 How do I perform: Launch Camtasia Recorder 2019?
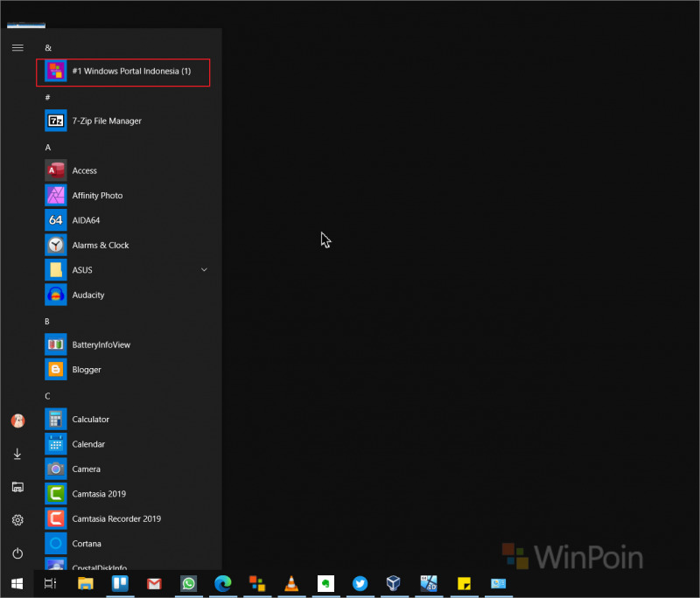(x=126, y=519)
